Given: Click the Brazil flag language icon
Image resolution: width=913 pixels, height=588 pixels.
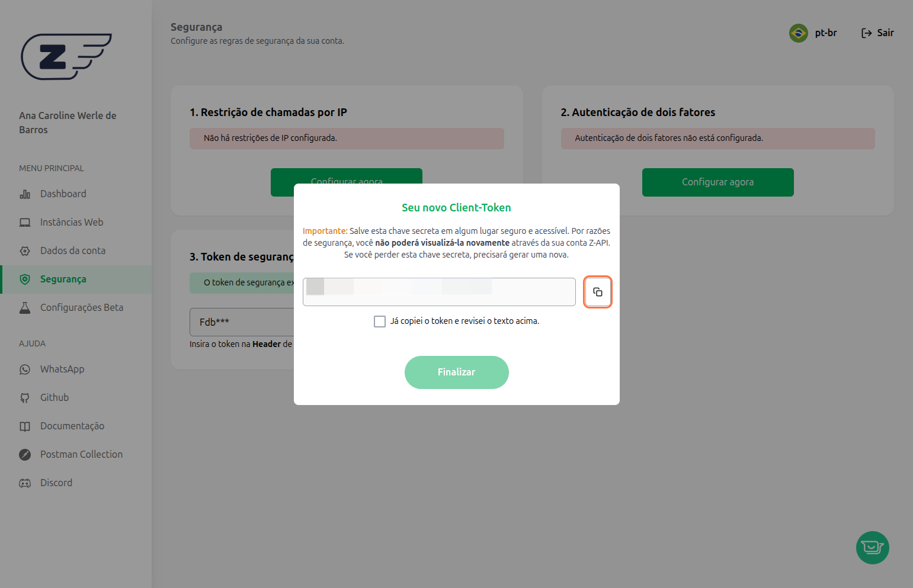Looking at the screenshot, I should [x=799, y=33].
